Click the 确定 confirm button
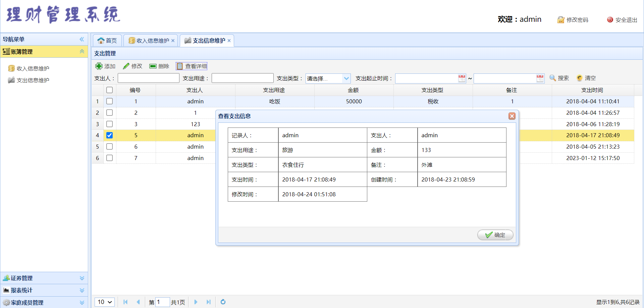 click(495, 235)
